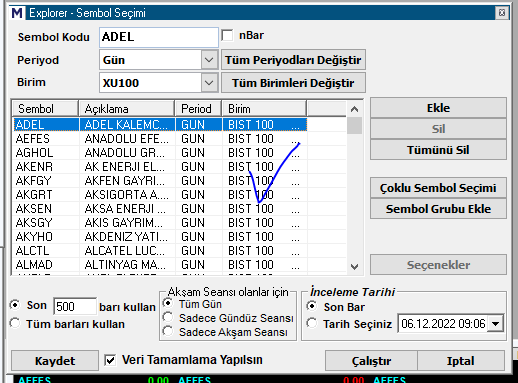Screen dimensions: 518x383
Task: Select the AKSEN symbol row
Action: (x=160, y=209)
